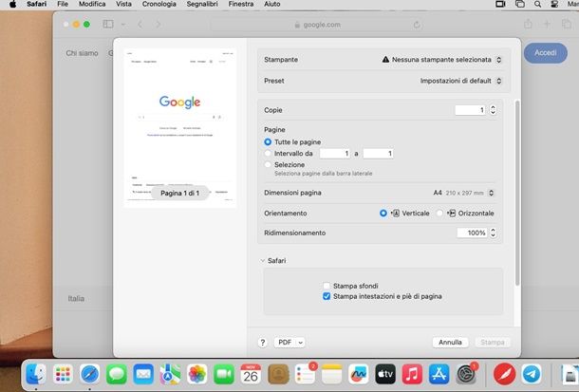This screenshot has height=392, width=579.
Task: Click the Copie stepper arrows
Action: pos(493,110)
